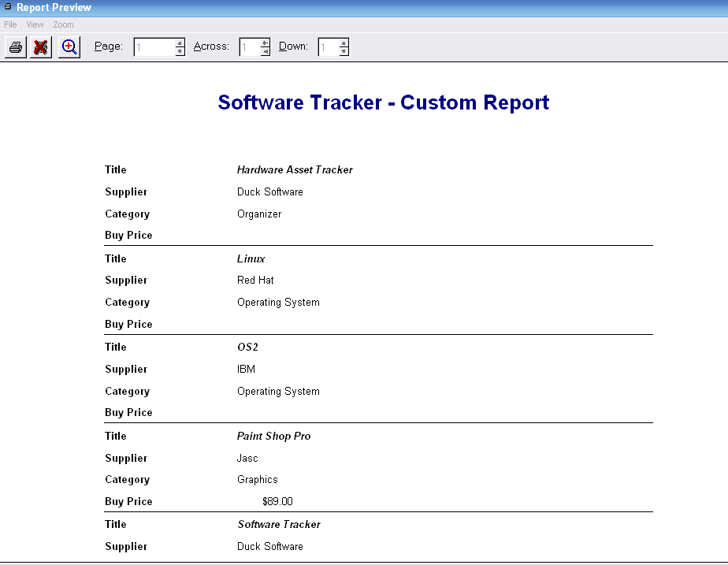Select the italic 'Software Tracker' title in last record
728x565 pixels.
[x=279, y=525]
